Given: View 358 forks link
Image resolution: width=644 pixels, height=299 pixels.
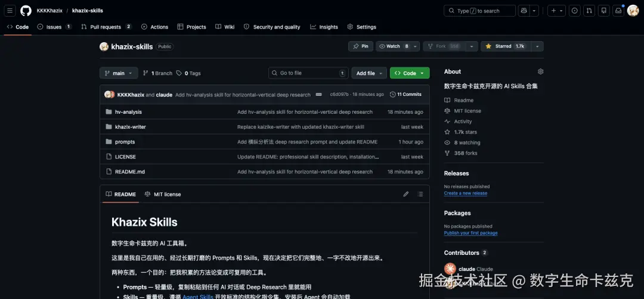Looking at the screenshot, I should pos(460,153).
